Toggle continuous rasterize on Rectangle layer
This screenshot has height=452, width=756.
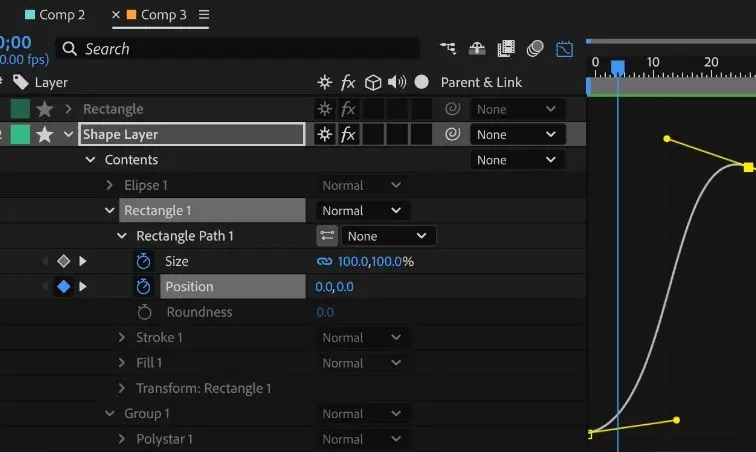pos(324,109)
